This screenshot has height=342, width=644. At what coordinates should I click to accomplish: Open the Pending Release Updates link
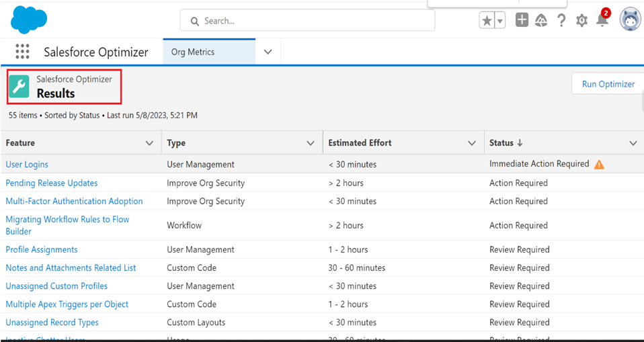pos(51,183)
